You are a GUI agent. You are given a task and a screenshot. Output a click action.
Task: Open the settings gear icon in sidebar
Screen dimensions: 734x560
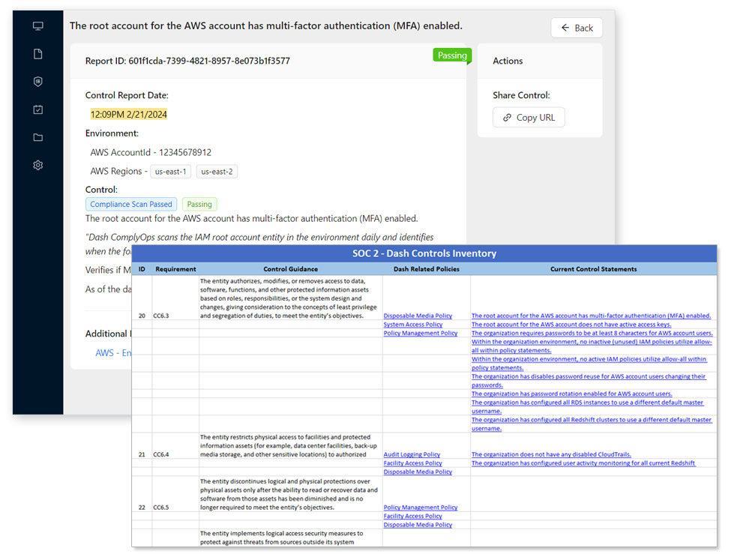coord(38,165)
